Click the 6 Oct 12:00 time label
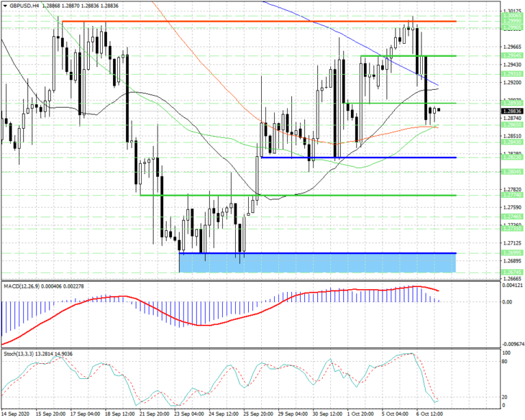The image size is (525, 420). 429,414
